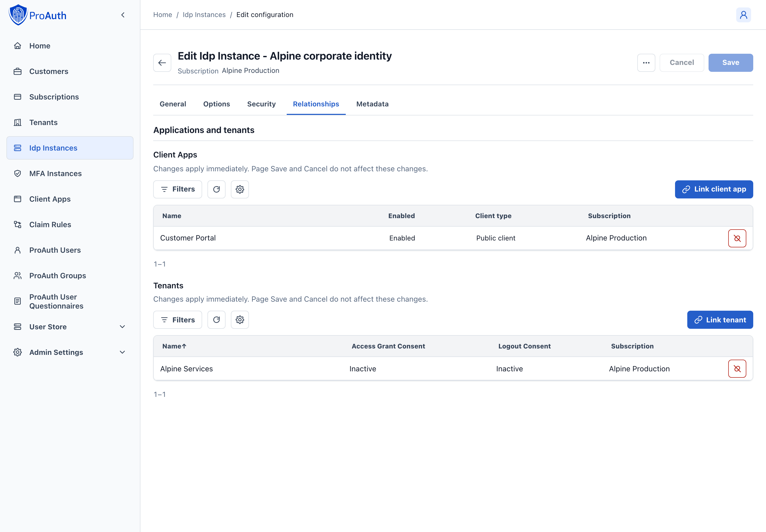Open Idp Instances breadcrumb link

[x=204, y=15]
